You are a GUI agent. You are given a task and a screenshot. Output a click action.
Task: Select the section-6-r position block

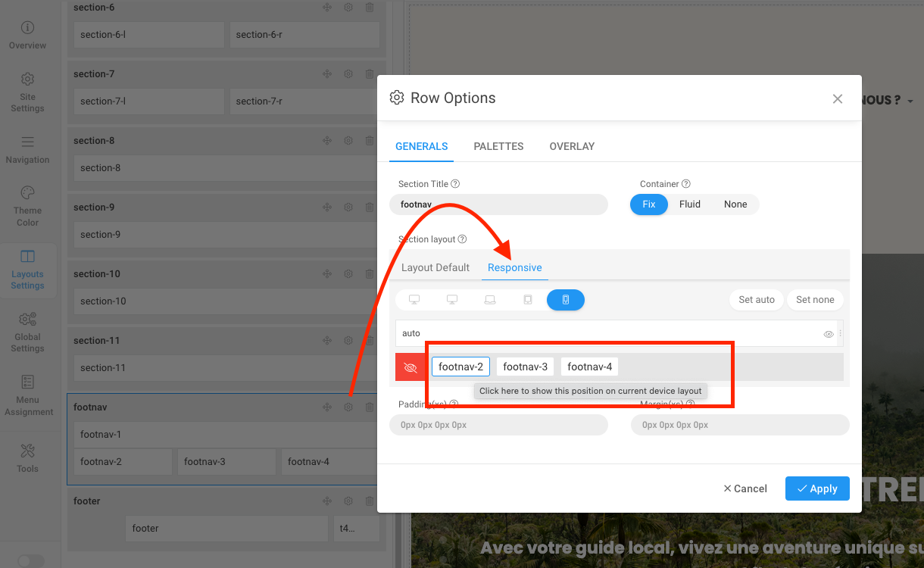coord(304,35)
